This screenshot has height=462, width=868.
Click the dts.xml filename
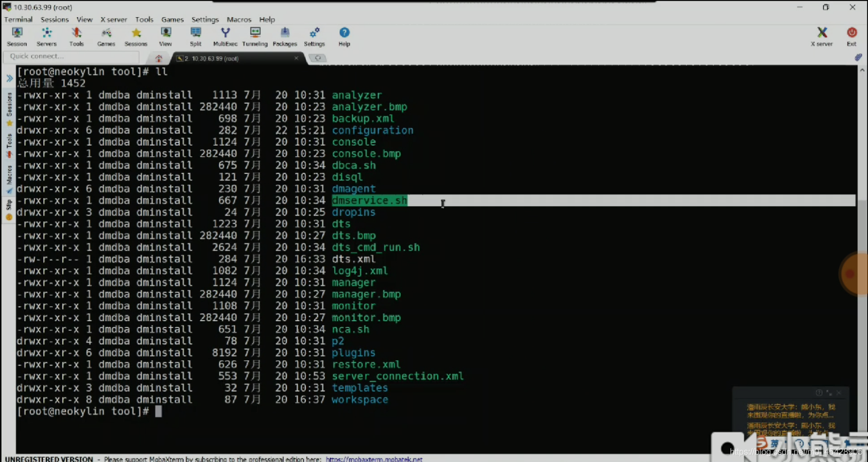pyautogui.click(x=353, y=259)
